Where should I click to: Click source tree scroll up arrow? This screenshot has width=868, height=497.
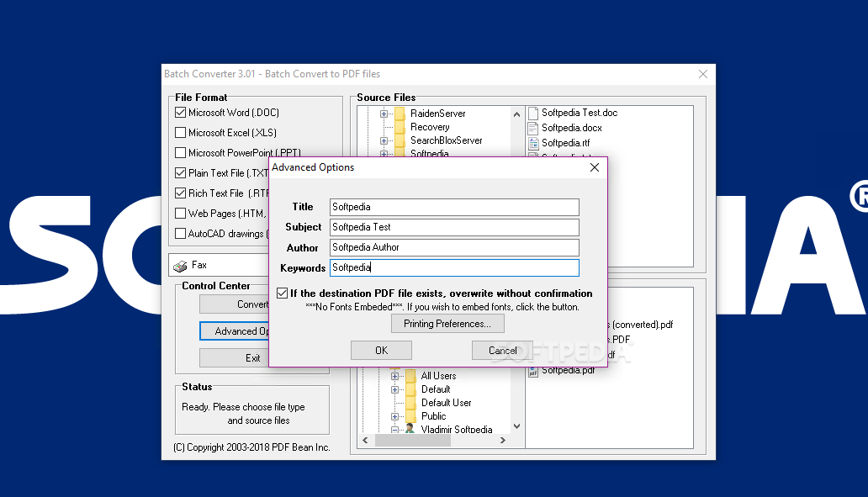(x=516, y=114)
